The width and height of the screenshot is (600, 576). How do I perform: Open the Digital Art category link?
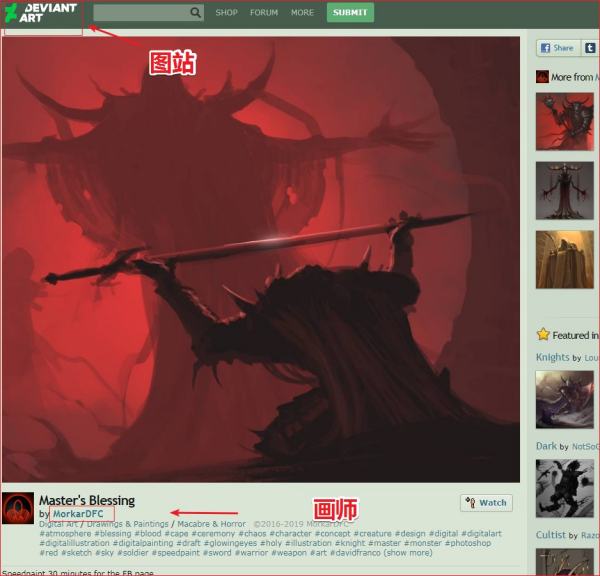click(x=59, y=524)
